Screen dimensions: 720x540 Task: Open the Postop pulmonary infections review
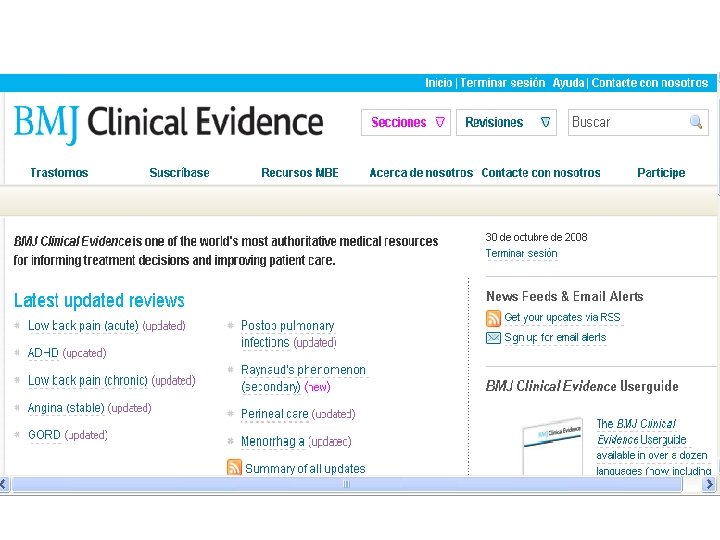(288, 334)
